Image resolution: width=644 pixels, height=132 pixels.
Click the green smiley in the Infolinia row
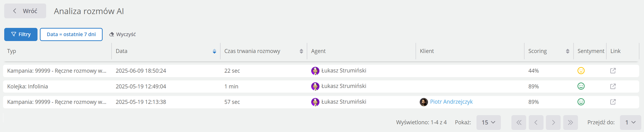pos(581,86)
